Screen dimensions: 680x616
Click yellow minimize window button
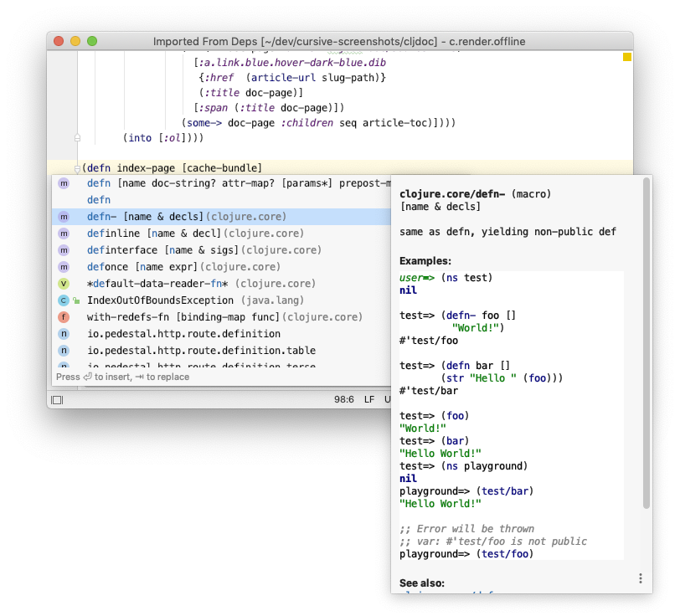pyautogui.click(x=75, y=41)
